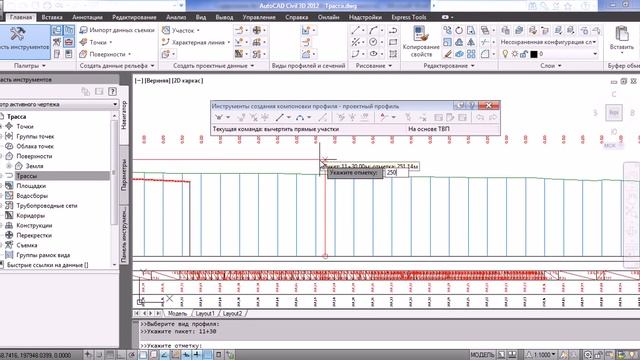The width and height of the screenshot is (640, 360).
Task: Close the profile layout tools toolbar
Action: pos(489,106)
